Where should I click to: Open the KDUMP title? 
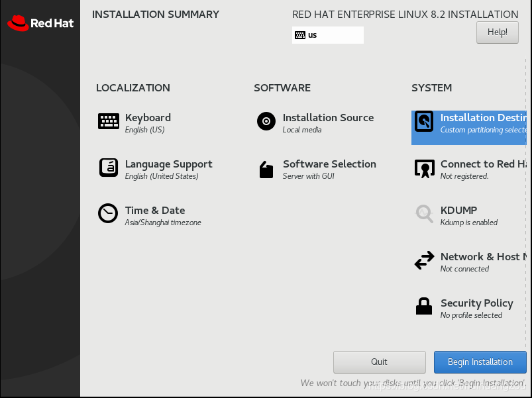point(458,210)
